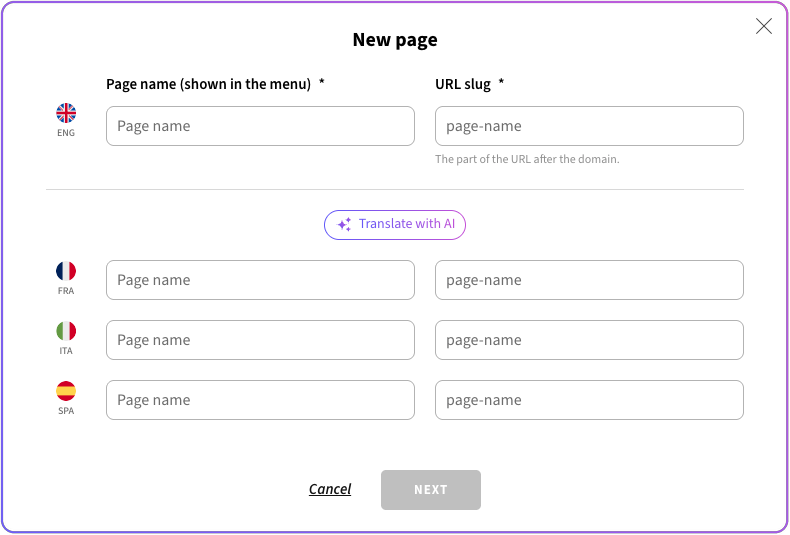Click the sparkle icon in Translate with AI
Viewport: 790px width, 535px height.
(344, 224)
